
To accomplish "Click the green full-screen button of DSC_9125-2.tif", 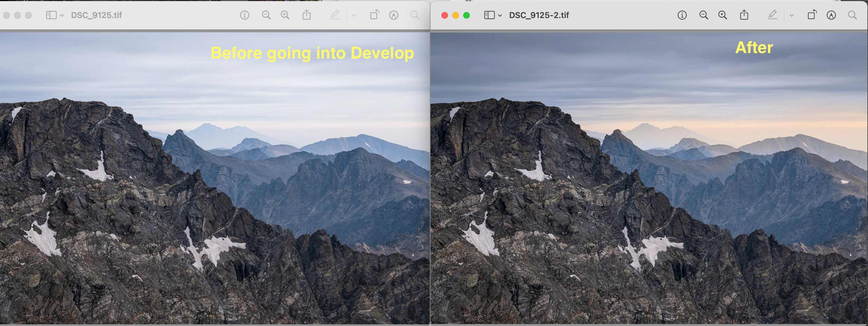I will (466, 15).
